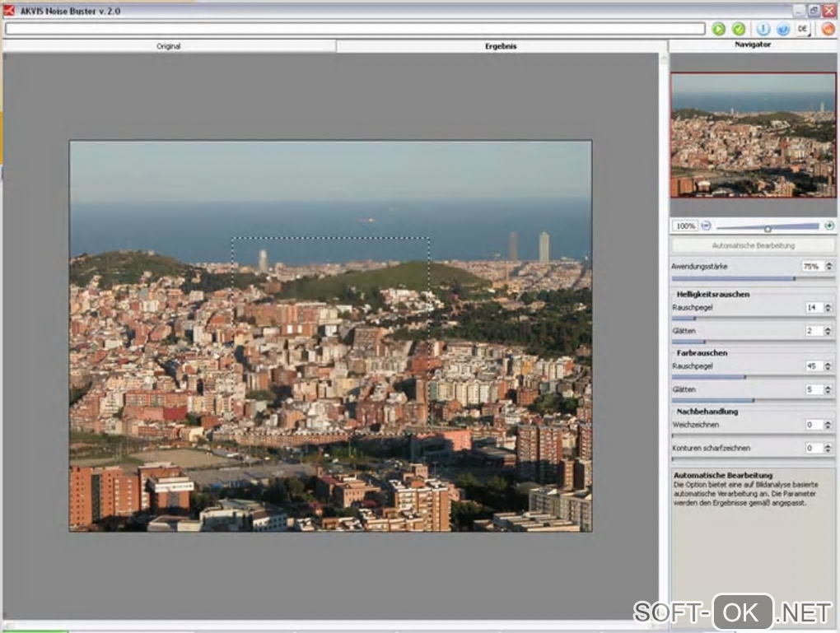The width and height of the screenshot is (840, 633).
Task: Zoom in with the Navigator plus icon
Action: coord(829,226)
